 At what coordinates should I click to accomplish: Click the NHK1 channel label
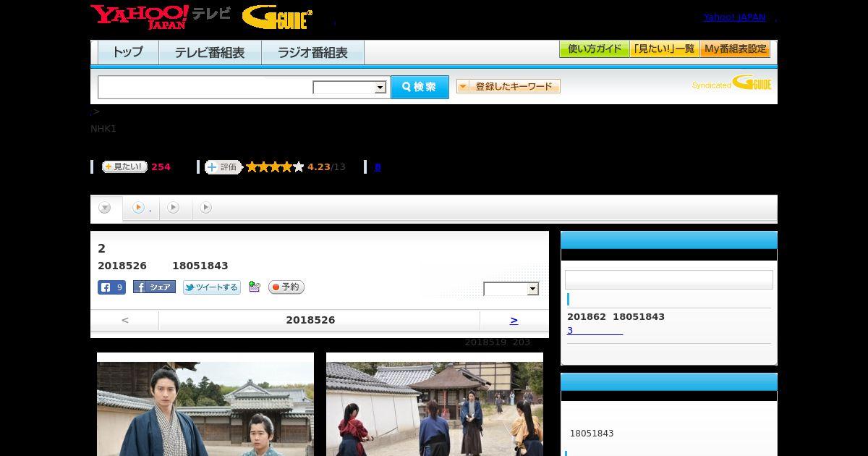(x=103, y=129)
